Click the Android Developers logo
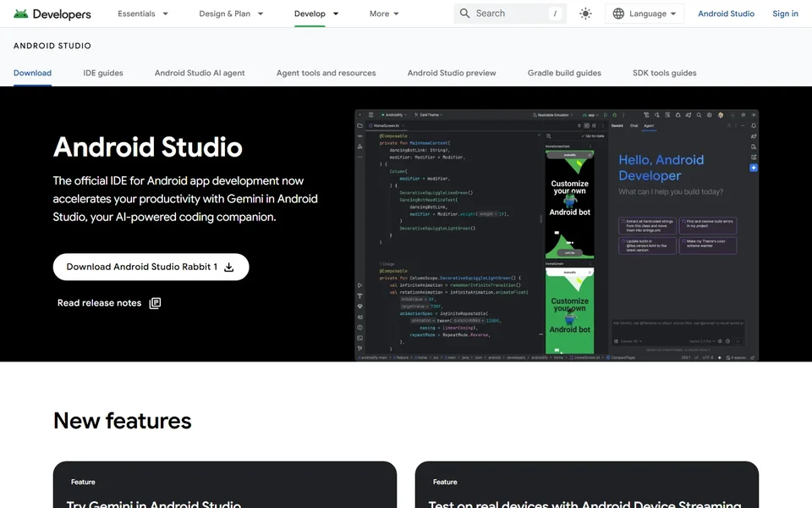812x508 pixels. [x=52, y=14]
